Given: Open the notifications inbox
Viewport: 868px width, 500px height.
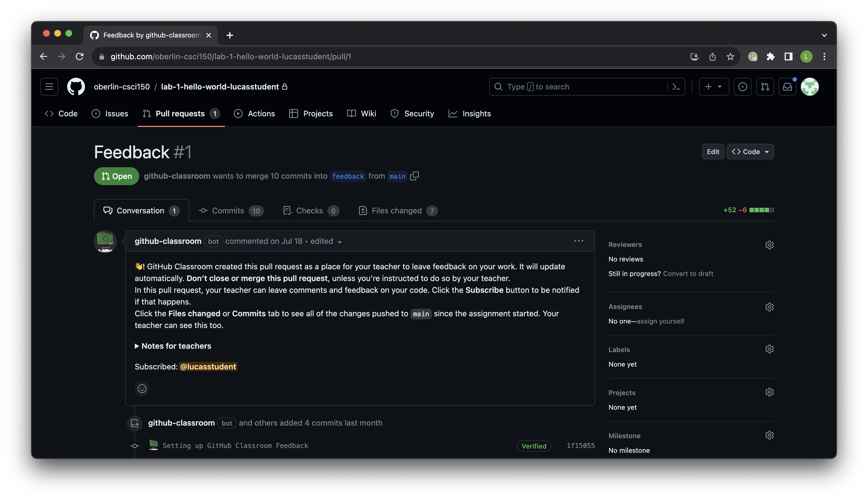Looking at the screenshot, I should (787, 86).
